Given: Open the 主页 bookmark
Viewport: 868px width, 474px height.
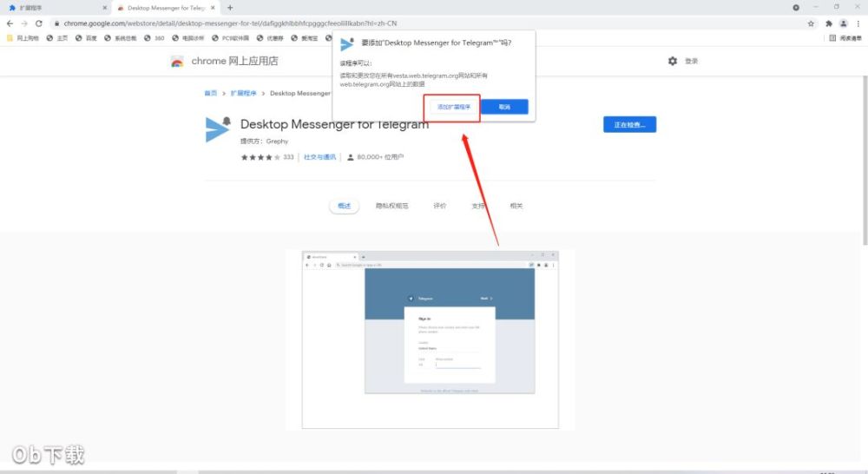Looking at the screenshot, I should coord(57,38).
